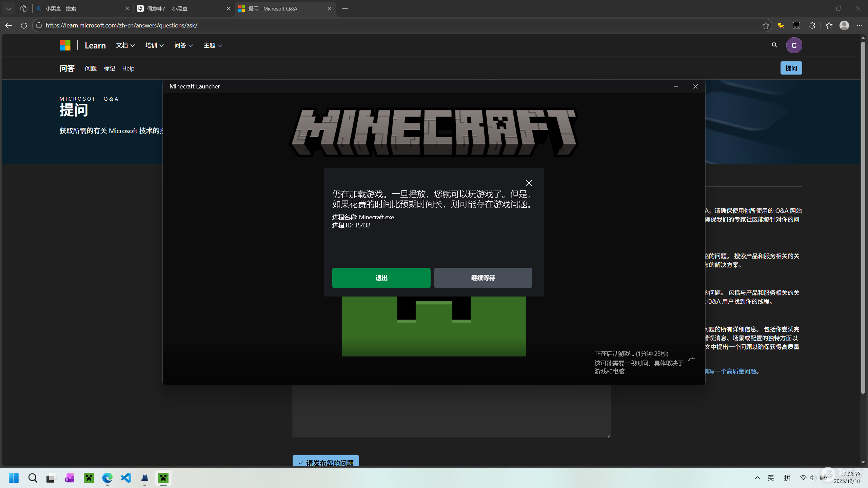This screenshot has width=868, height=488.
Task: Open the Wi-Fi network tray icon
Action: point(803,478)
